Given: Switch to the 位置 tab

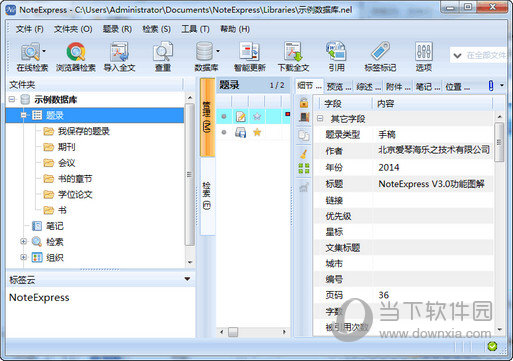Looking at the screenshot, I should 457,87.
